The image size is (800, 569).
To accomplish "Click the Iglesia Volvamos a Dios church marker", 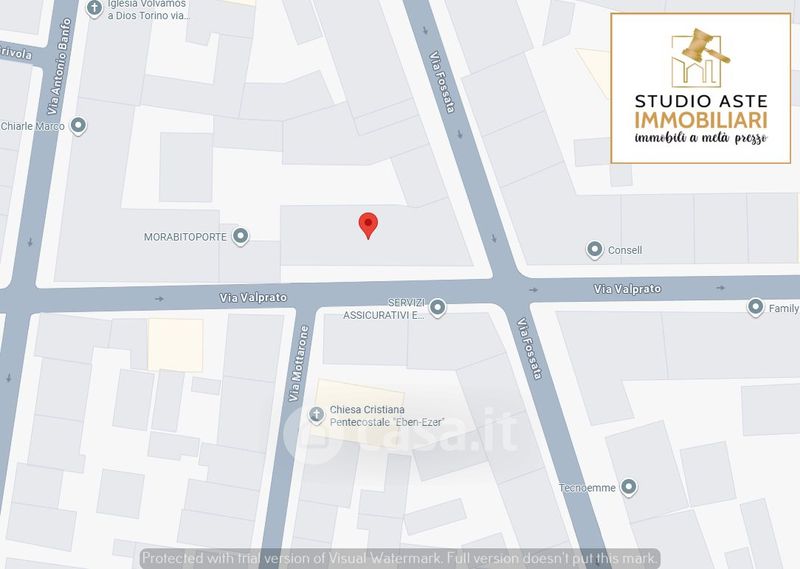I will tap(94, 9).
